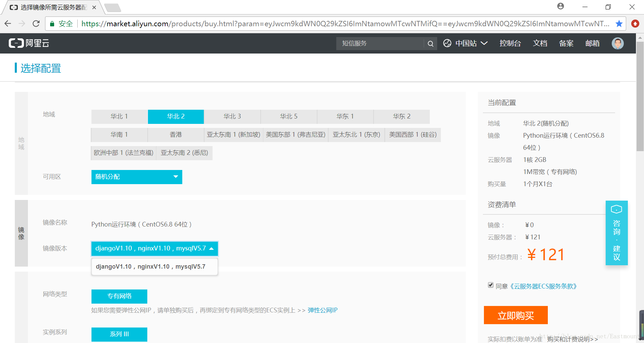Image resolution: width=644 pixels, height=343 pixels.
Task: Click the ¥121 total price
Action: pyautogui.click(x=546, y=254)
